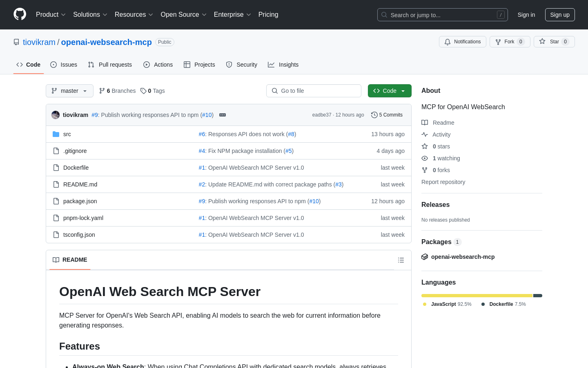Click the README book icon in file viewer
The width and height of the screenshot is (588, 368).
pyautogui.click(x=56, y=260)
